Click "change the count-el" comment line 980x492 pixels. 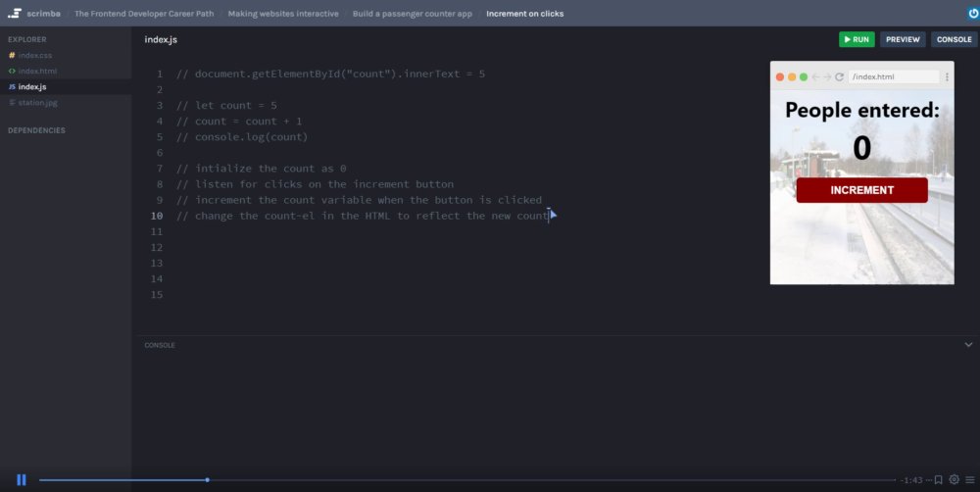363,216
